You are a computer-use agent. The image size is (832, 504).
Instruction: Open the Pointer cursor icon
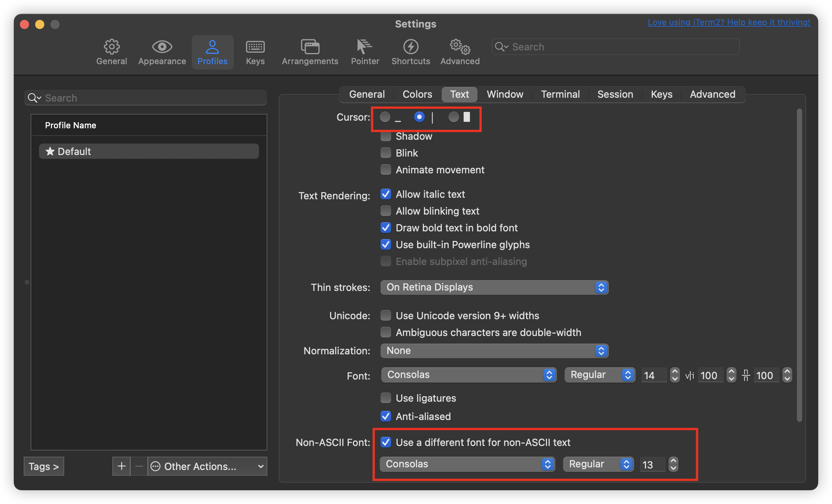click(x=365, y=47)
